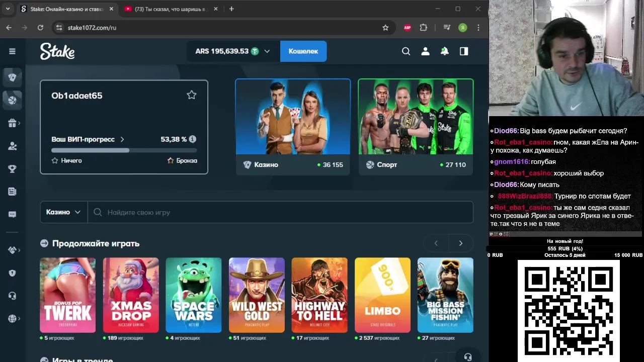Open the sports ball icon in sidebar
The height and width of the screenshot is (362, 644).
(12, 100)
